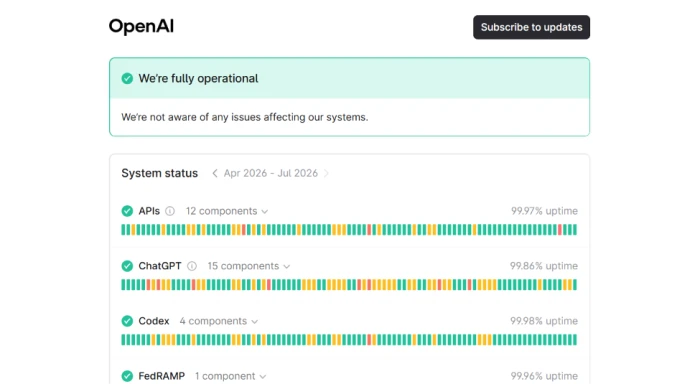Click the not aware of any issues message
Image resolution: width=700 pixels, height=384 pixels.
[x=245, y=117]
